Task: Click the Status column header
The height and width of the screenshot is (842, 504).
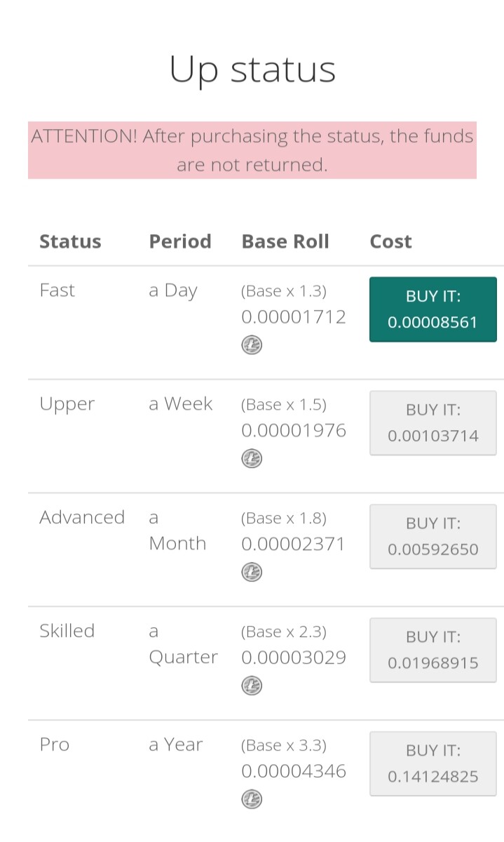Action: (x=70, y=241)
